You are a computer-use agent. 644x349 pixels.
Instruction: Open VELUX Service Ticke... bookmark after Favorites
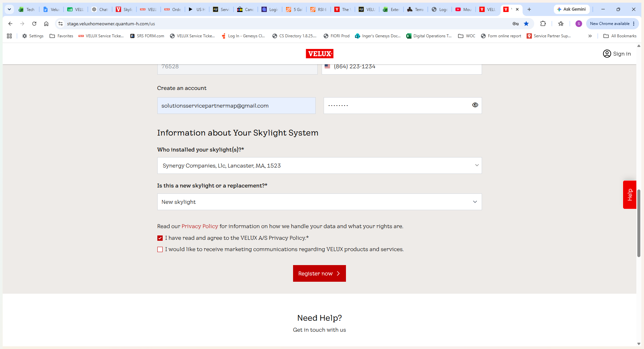click(x=101, y=36)
